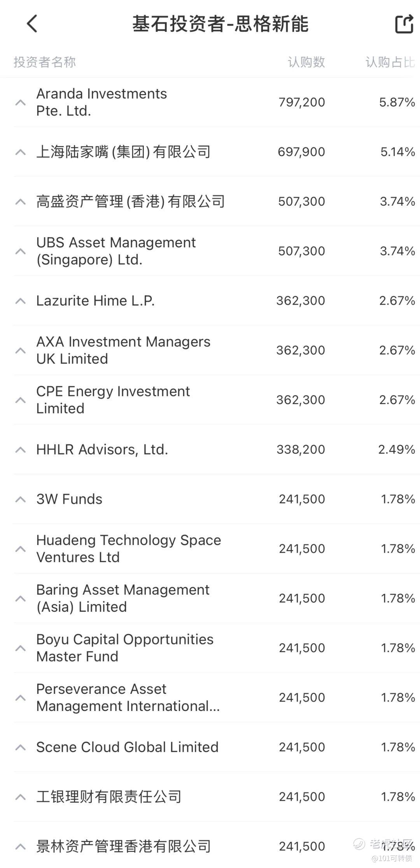Tap the share icon top right

tap(404, 24)
